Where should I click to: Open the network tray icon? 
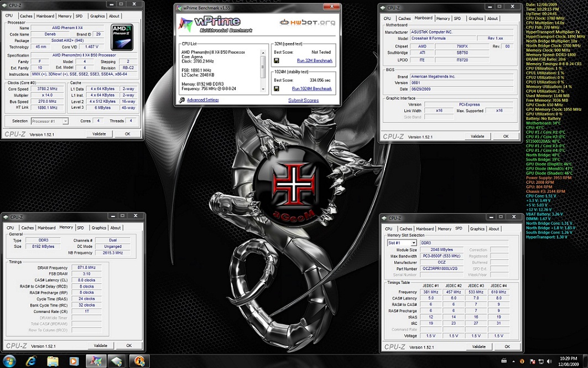[x=541, y=361]
